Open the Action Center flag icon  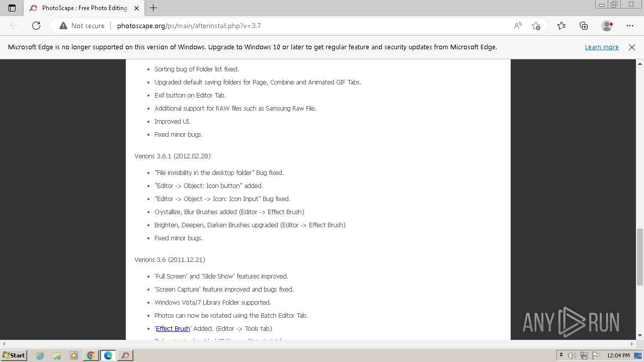pyautogui.click(x=596, y=355)
